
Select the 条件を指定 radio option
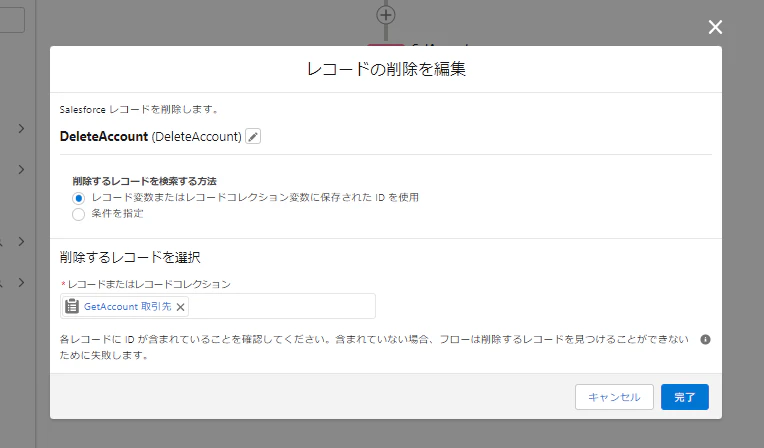coord(78,214)
